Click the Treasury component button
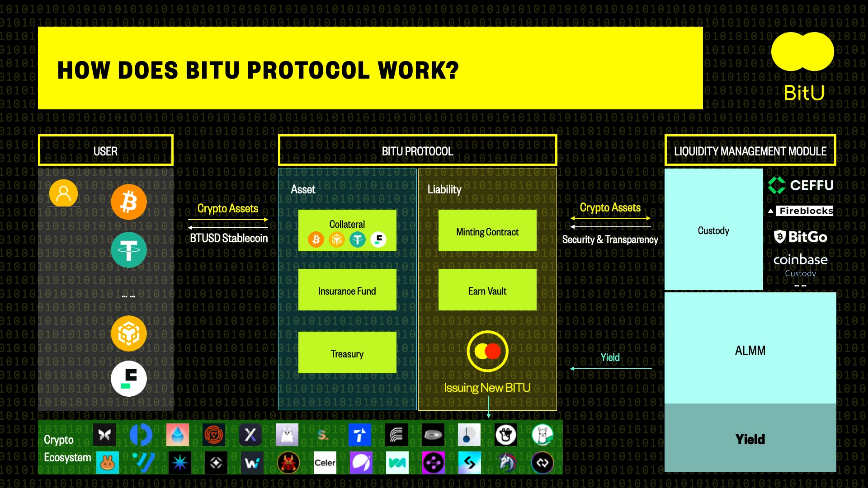The width and height of the screenshot is (868, 488). (347, 354)
